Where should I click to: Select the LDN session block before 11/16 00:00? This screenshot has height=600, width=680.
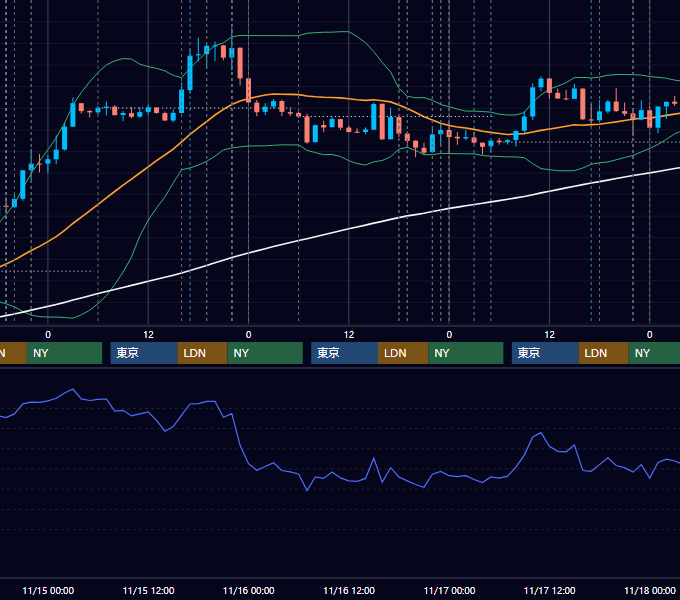(x=203, y=353)
